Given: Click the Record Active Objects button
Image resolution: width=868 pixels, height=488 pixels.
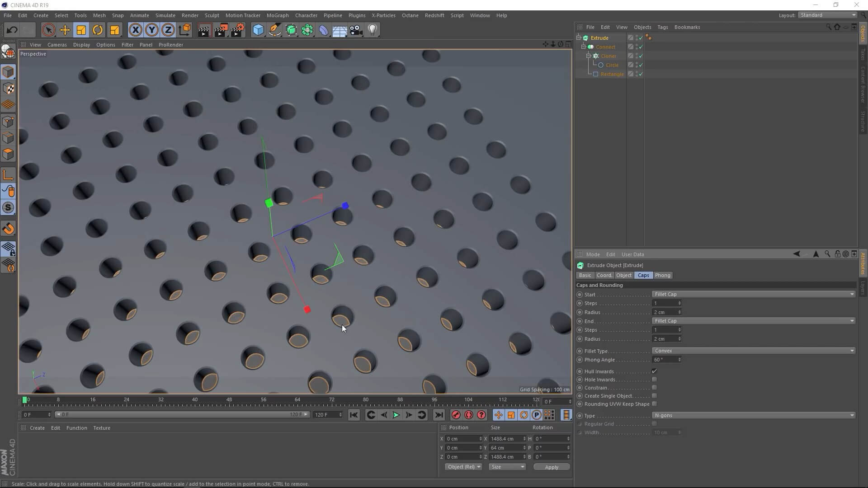Looking at the screenshot, I should [x=456, y=415].
